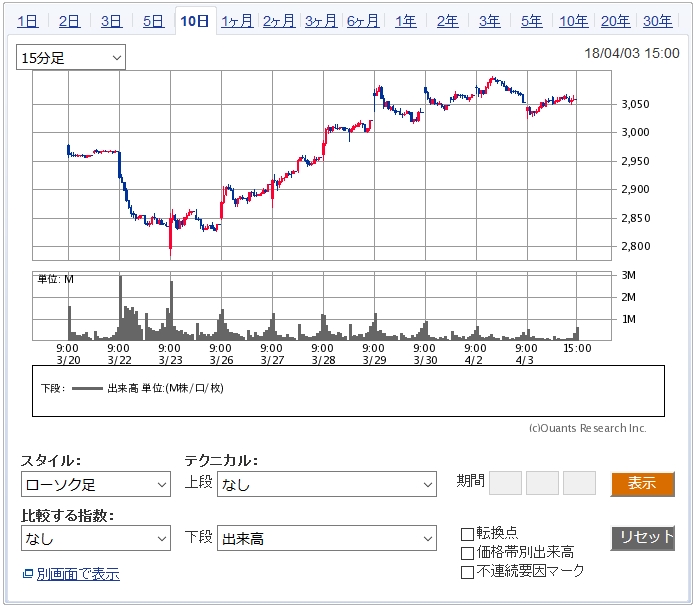The height and width of the screenshot is (606, 697).
Task: Click the third 期間 input box
Action: [x=579, y=483]
